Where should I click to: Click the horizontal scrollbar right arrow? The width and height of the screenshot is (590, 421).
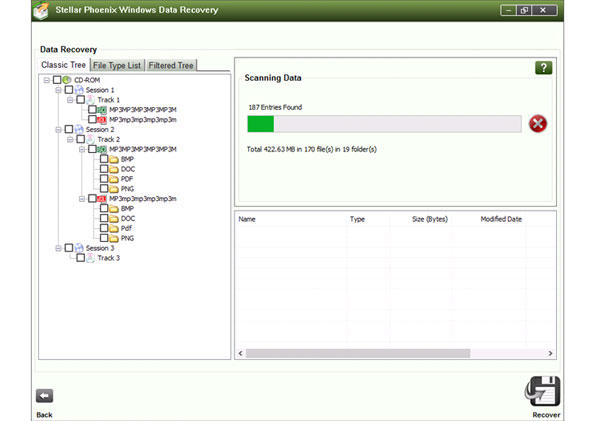coord(550,353)
